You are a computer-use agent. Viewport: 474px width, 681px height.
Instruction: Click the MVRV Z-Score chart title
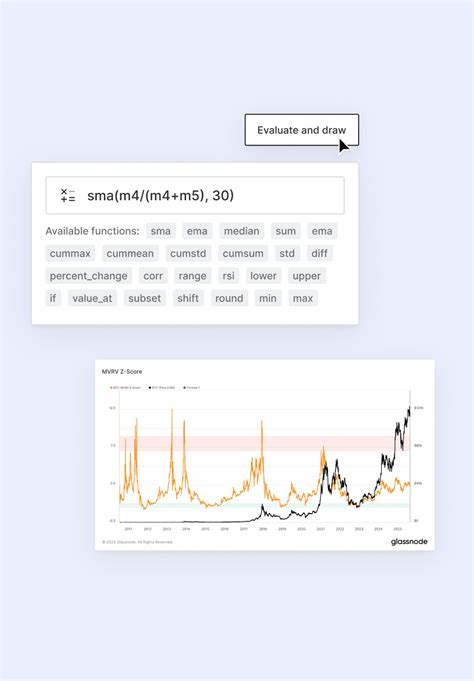click(122, 372)
